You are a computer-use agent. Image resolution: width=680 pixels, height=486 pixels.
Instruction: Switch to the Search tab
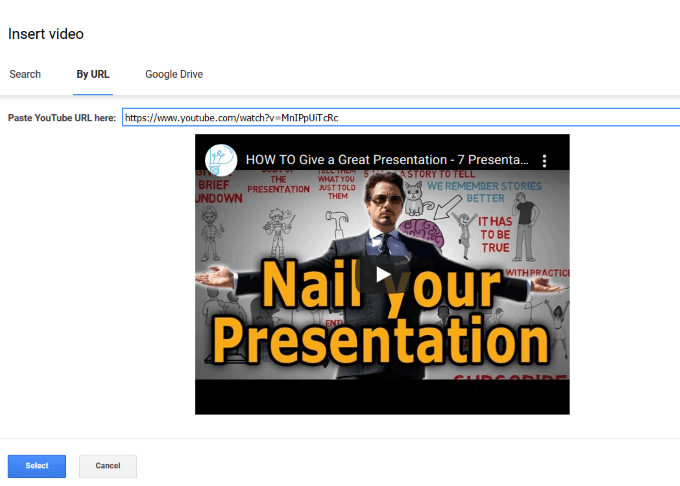(x=25, y=74)
